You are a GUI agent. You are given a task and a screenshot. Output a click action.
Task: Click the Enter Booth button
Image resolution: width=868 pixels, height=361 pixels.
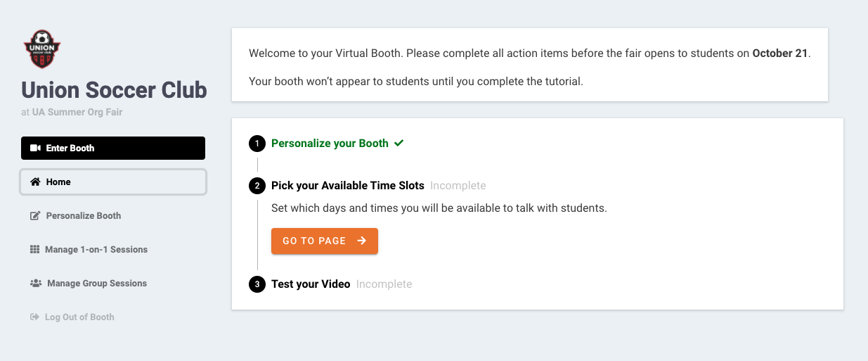tap(113, 148)
